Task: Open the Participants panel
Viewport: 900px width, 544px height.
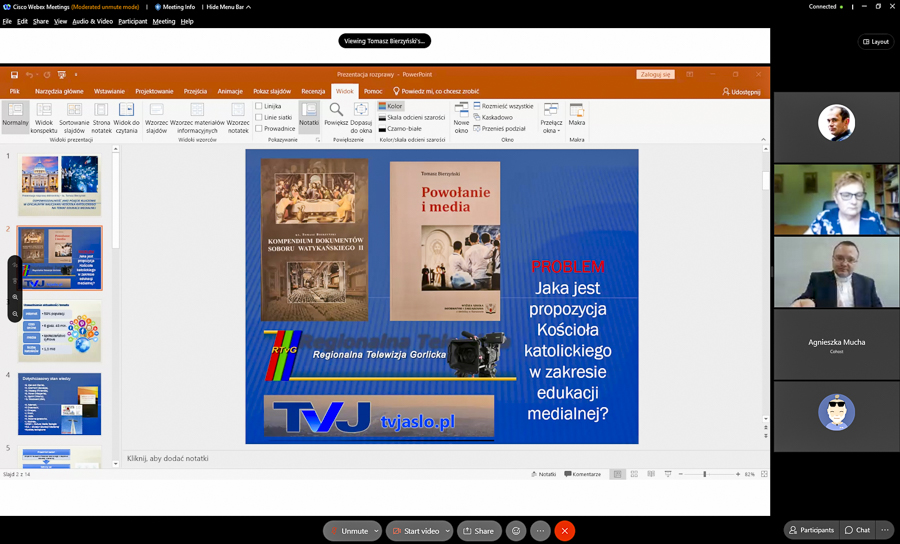Action: [811, 530]
